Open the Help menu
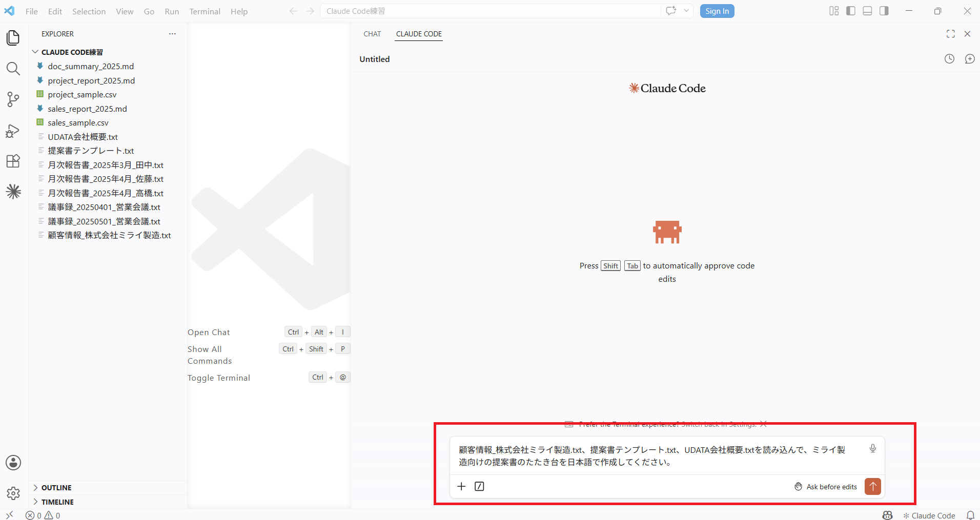The height and width of the screenshot is (520, 980). tap(239, 11)
